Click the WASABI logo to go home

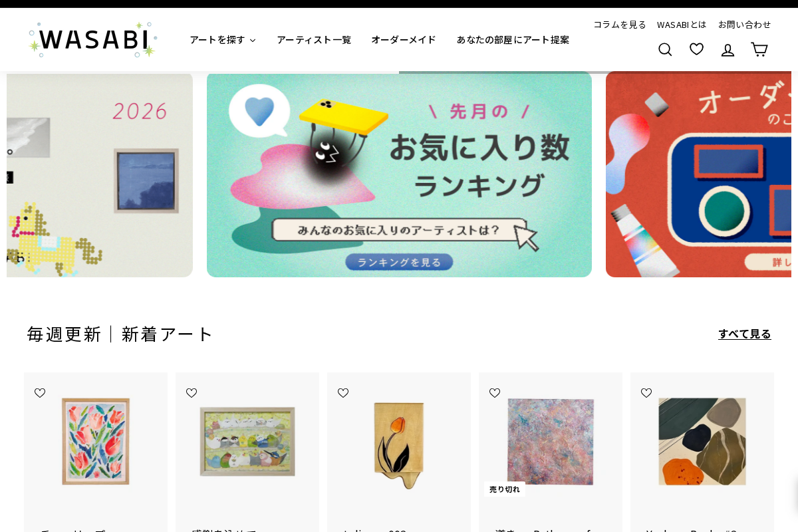[93, 39]
